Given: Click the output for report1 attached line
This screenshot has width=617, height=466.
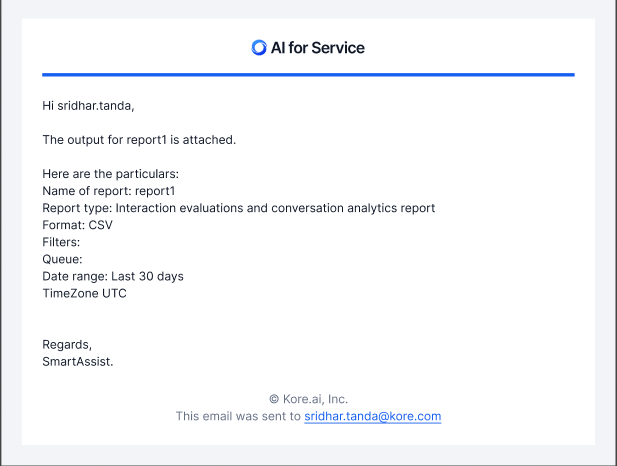Looking at the screenshot, I should [139, 140].
